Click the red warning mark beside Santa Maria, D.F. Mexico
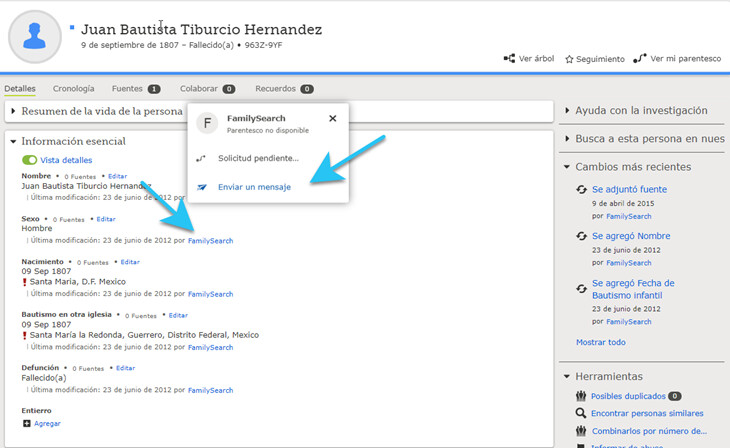Screen dimensions: 730x448 click(25, 282)
